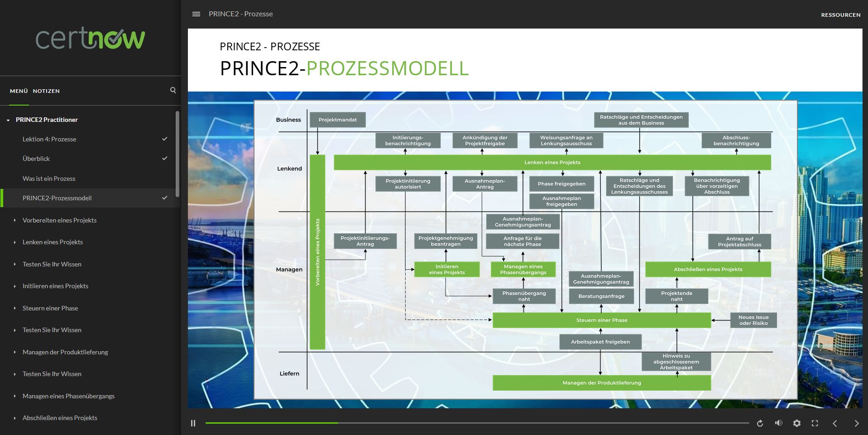Click the sidebar menu scrollbar
Image resolution: width=868 pixels, height=435 pixels.
point(177,154)
